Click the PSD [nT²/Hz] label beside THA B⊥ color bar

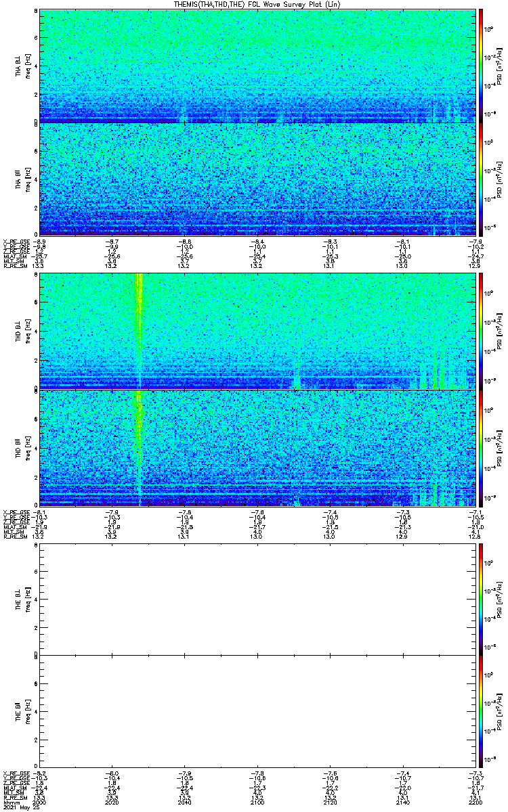pyautogui.click(x=499, y=66)
